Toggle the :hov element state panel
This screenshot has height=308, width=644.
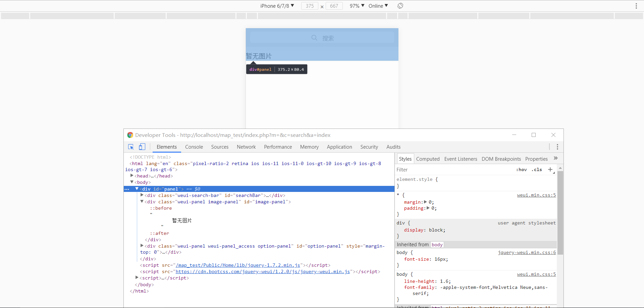point(521,170)
